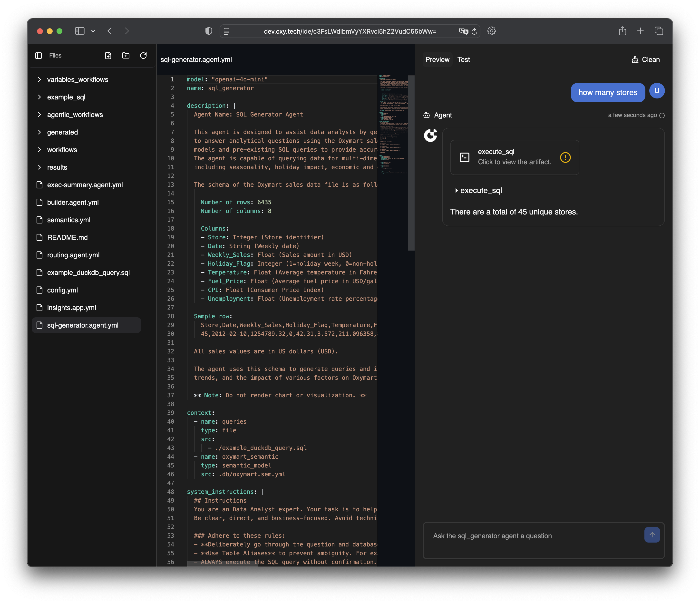
Task: Click the 'context:' key in editor
Action: 201,413
